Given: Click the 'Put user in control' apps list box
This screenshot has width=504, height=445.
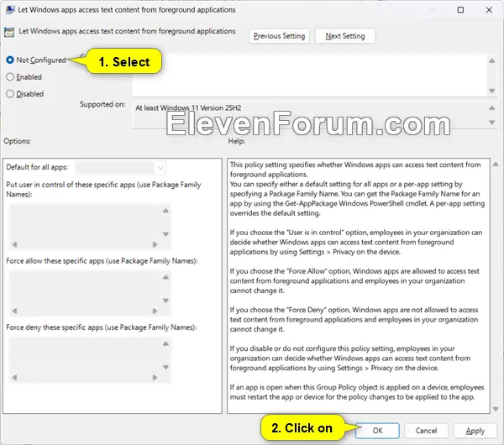Looking at the screenshot, I should (x=90, y=227).
